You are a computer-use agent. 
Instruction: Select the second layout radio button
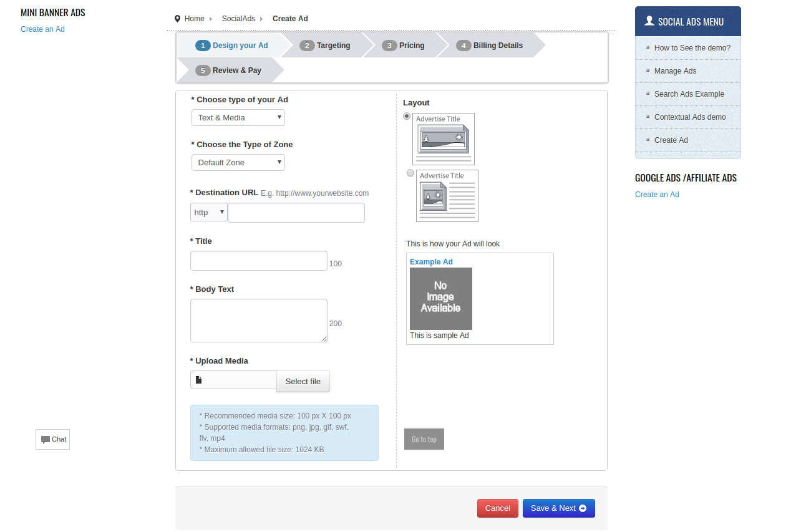[410, 173]
